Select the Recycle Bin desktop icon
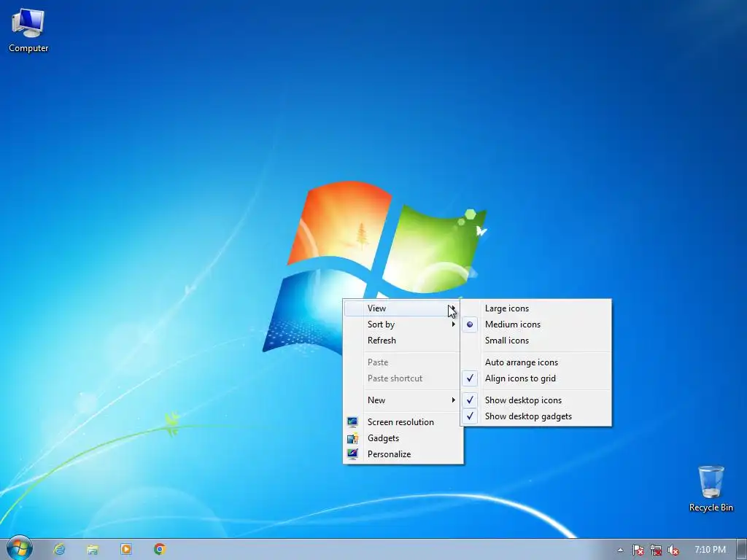This screenshot has width=747, height=560. [711, 489]
